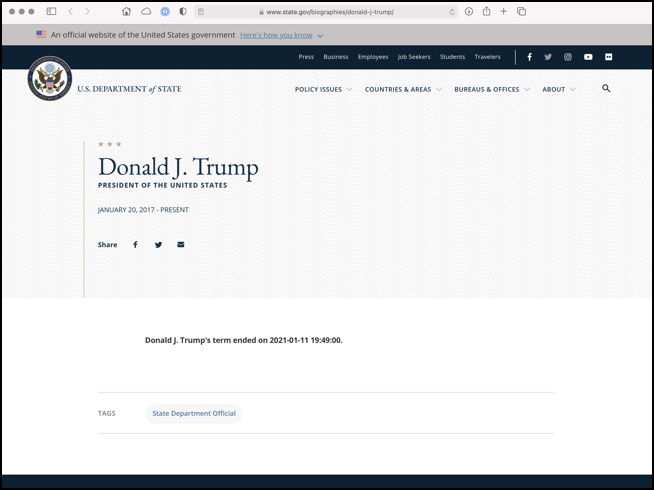This screenshot has height=490, width=654.
Task: Open a new tab with plus icon
Action: click(x=503, y=12)
